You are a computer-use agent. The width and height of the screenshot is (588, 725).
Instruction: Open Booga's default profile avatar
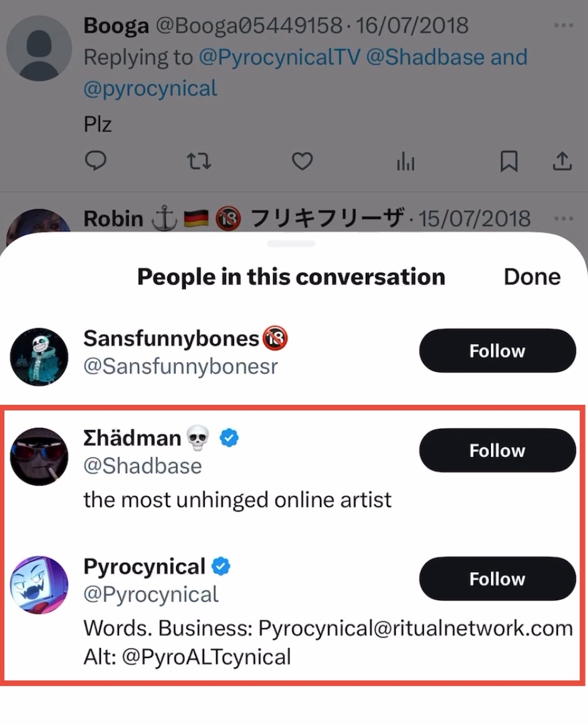pos(39,48)
